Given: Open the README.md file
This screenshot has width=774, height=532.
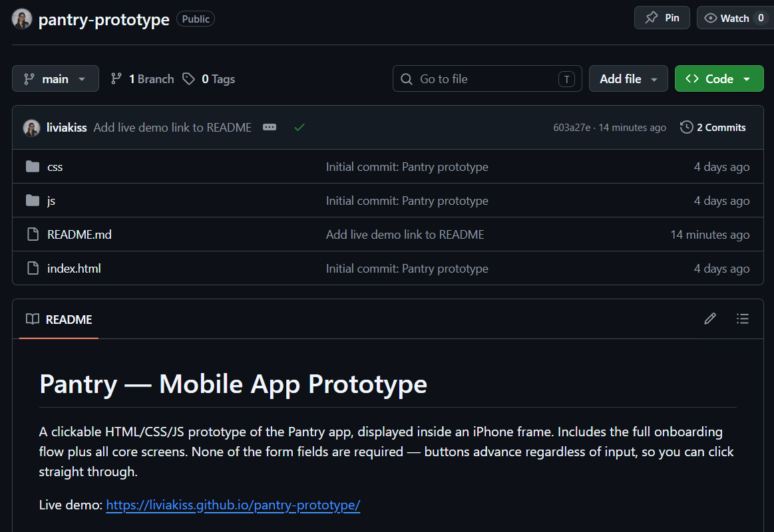Looking at the screenshot, I should point(79,234).
